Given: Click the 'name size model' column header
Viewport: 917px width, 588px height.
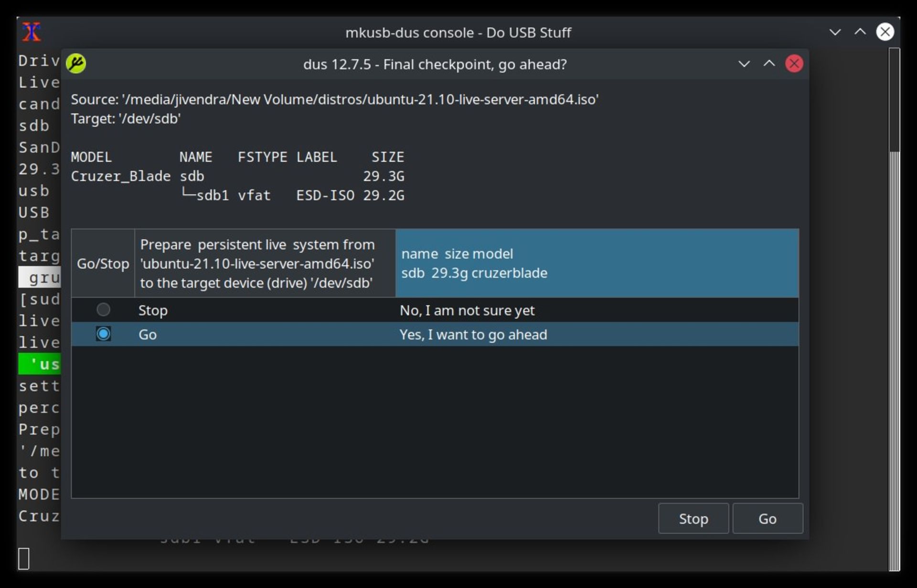Looking at the screenshot, I should 597,263.
